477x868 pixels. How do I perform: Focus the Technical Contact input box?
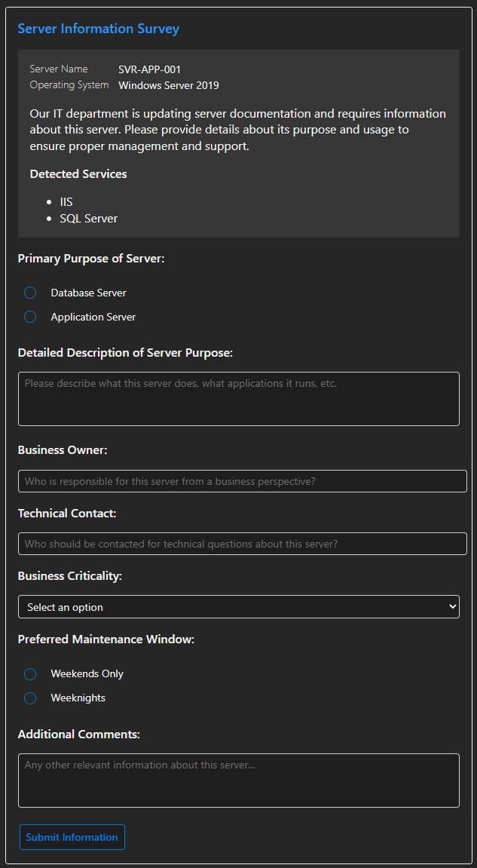pos(243,544)
